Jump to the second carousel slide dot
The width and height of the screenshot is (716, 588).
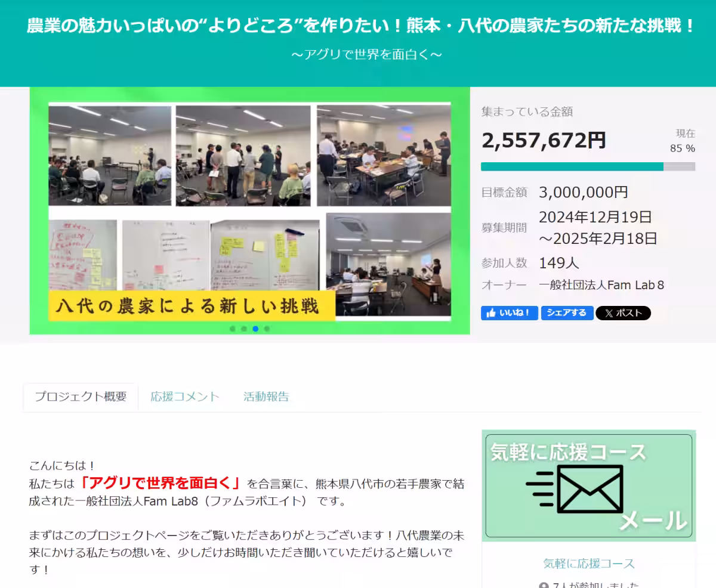click(244, 329)
